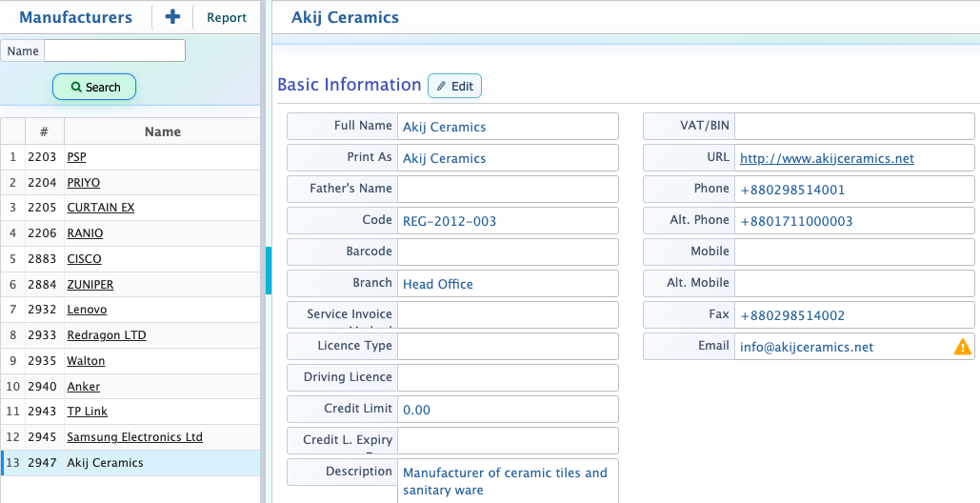Screen dimensions: 980x503
Task: Open the PSP manufacturer link
Action: click(x=76, y=157)
